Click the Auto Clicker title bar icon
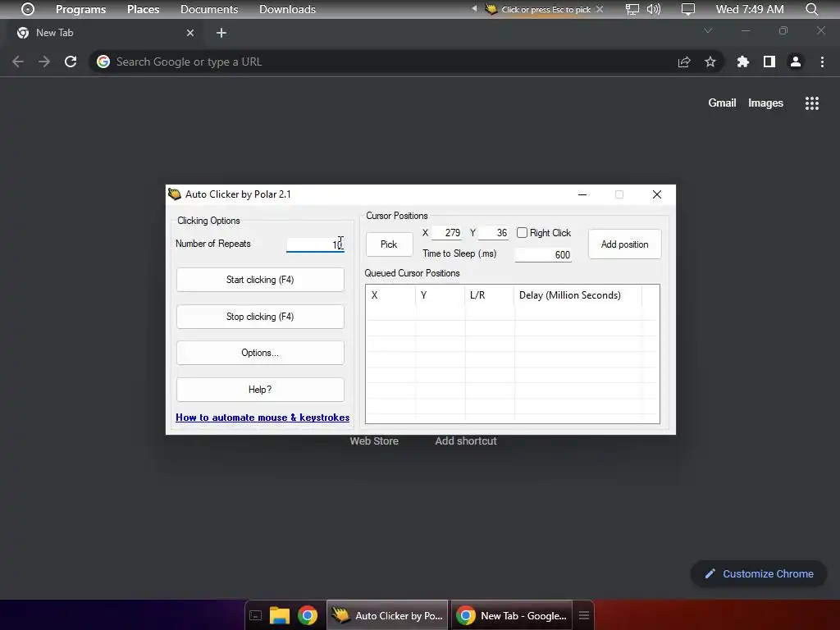Screen dimensions: 840x630 pyautogui.click(x=175, y=194)
